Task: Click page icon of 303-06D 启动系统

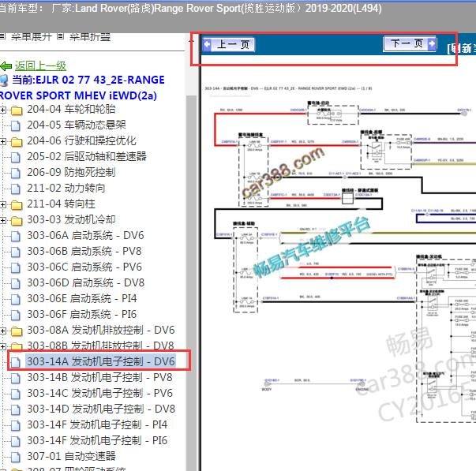Action: point(16,283)
